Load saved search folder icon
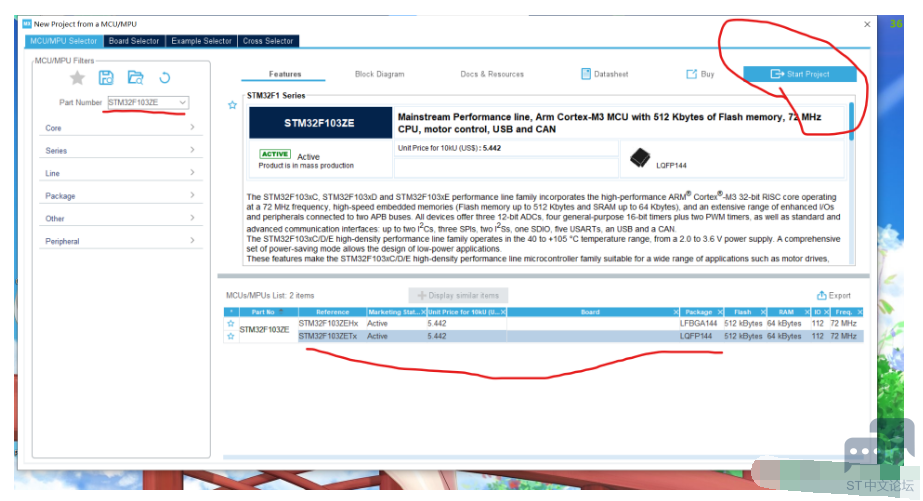923x501 pixels. (x=135, y=78)
